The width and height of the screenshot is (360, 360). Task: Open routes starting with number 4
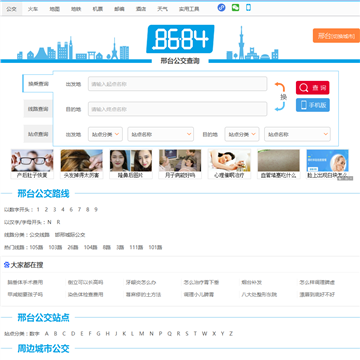(x=63, y=210)
